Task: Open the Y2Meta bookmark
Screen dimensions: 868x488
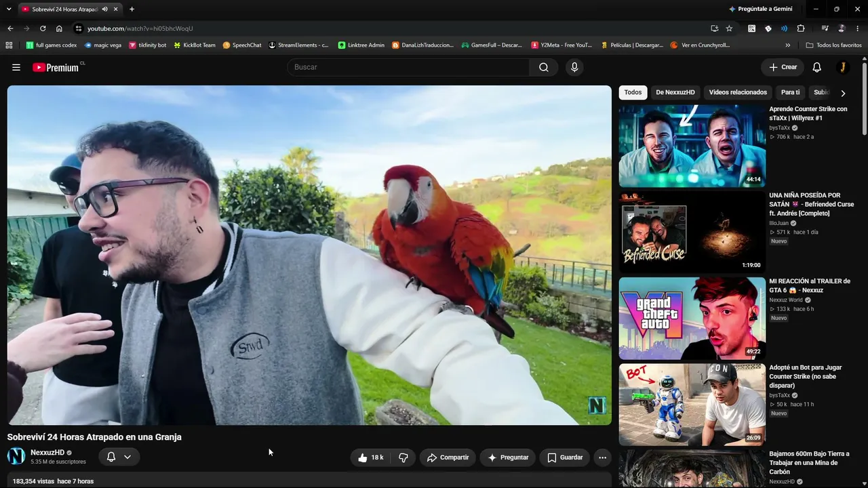Action: (561, 45)
